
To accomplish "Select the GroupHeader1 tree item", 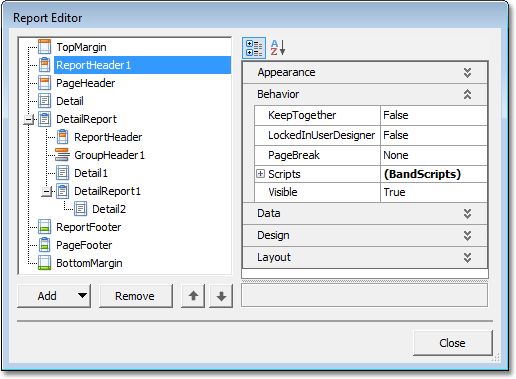I will click(109, 155).
